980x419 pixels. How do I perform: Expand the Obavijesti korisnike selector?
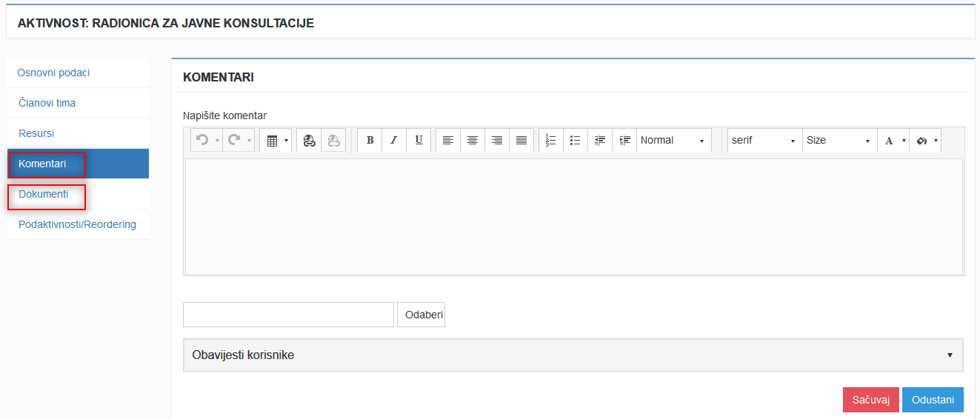(573, 355)
